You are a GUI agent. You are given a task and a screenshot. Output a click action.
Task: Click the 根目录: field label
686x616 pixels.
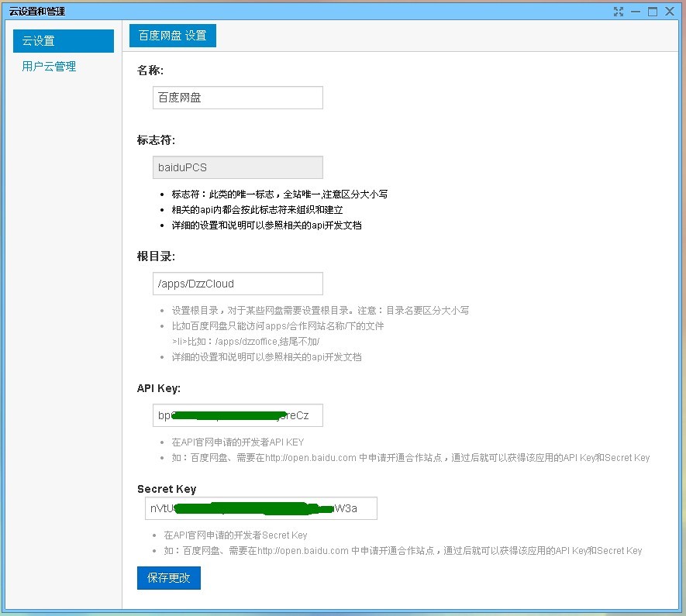click(156, 256)
